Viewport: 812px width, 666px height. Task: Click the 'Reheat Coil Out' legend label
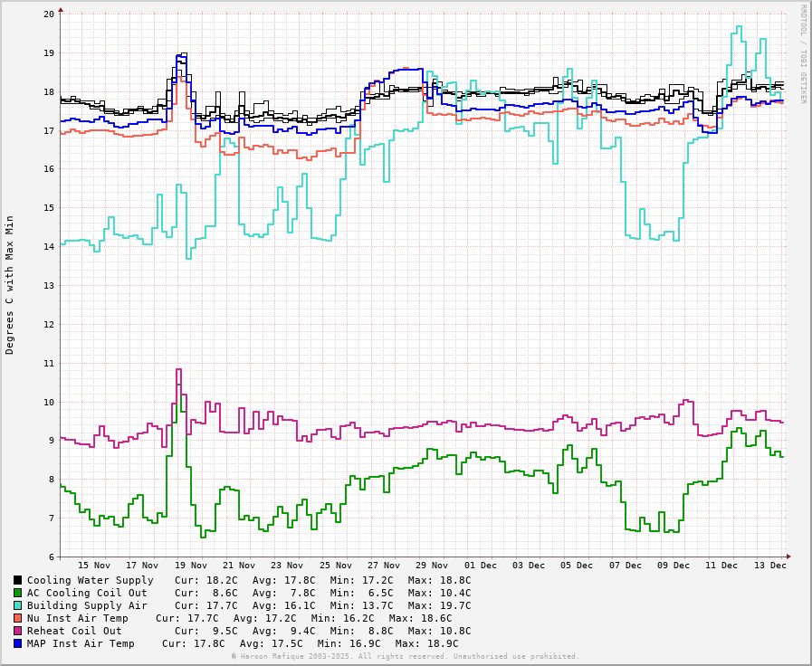click(x=74, y=631)
